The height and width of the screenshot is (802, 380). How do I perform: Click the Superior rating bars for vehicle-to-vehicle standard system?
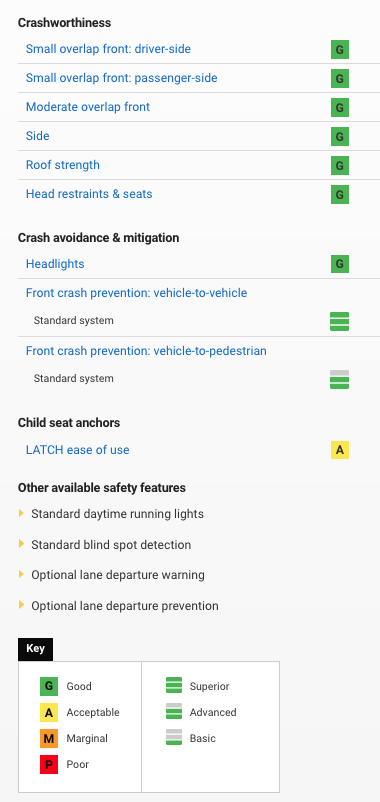coord(340,321)
